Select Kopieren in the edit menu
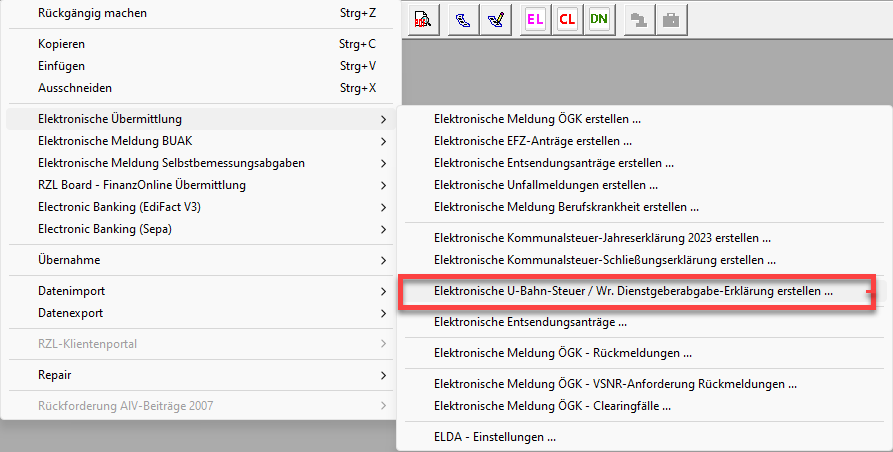The height and width of the screenshot is (452, 893). point(61,44)
